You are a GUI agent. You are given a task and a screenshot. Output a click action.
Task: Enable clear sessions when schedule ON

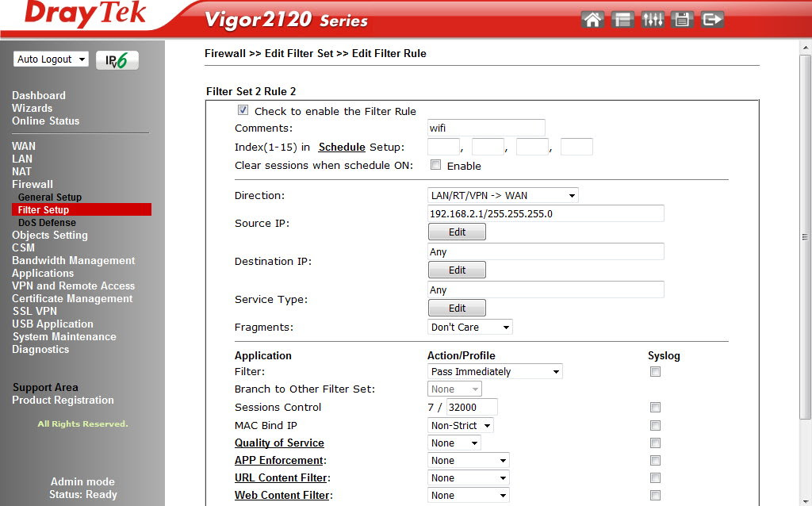(x=436, y=165)
